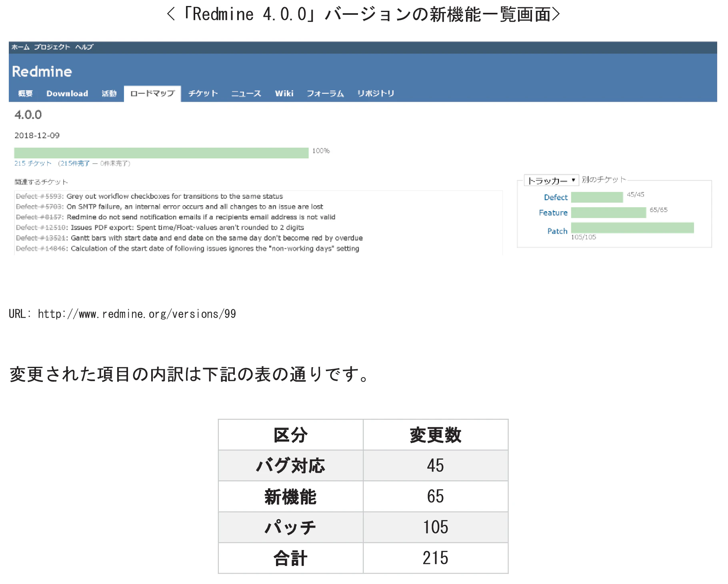The width and height of the screenshot is (728, 584).
Task: Open issue Defect #12510
Action: (41, 228)
